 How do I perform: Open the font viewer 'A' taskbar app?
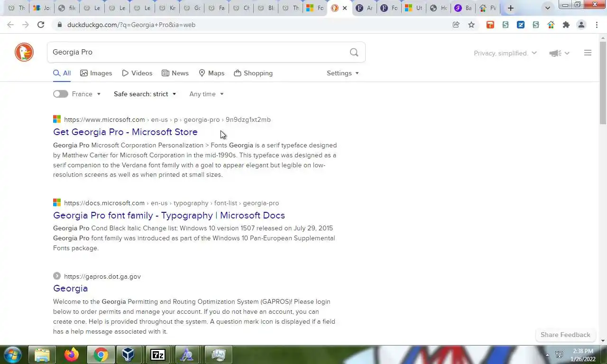pyautogui.click(x=187, y=355)
